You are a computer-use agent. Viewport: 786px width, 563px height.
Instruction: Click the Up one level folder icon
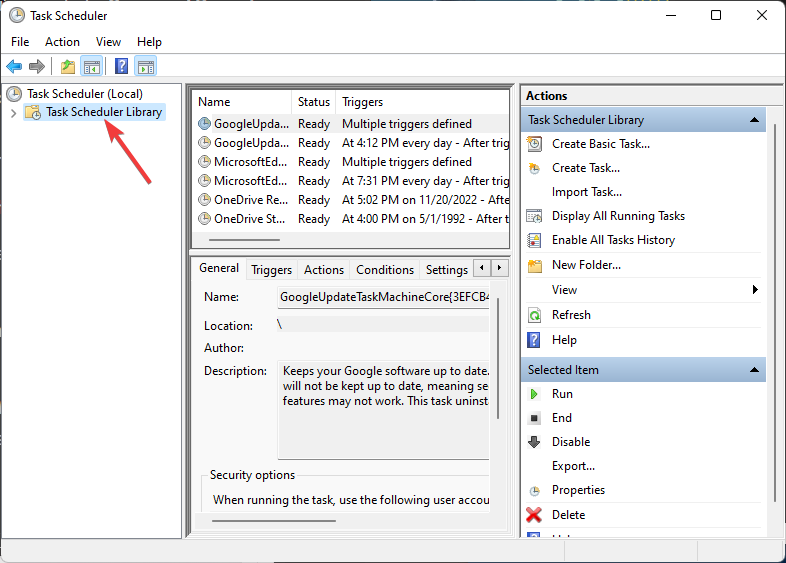coord(68,66)
